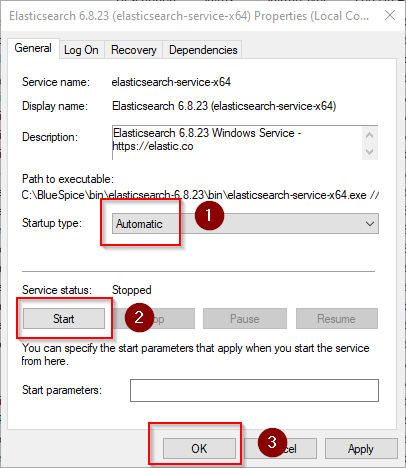Click the red step 1 marker
406x468 pixels.
click(209, 215)
